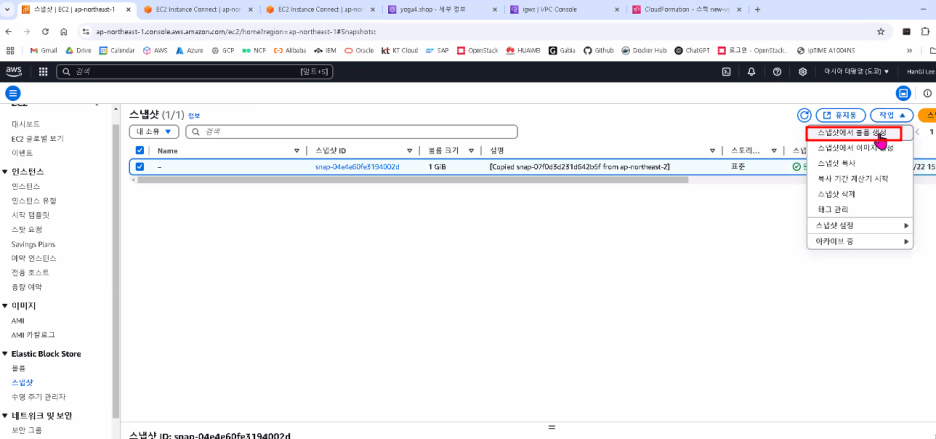The width and height of the screenshot is (936, 439).
Task: Open the AWS help question-mark icon
Action: [x=777, y=72]
